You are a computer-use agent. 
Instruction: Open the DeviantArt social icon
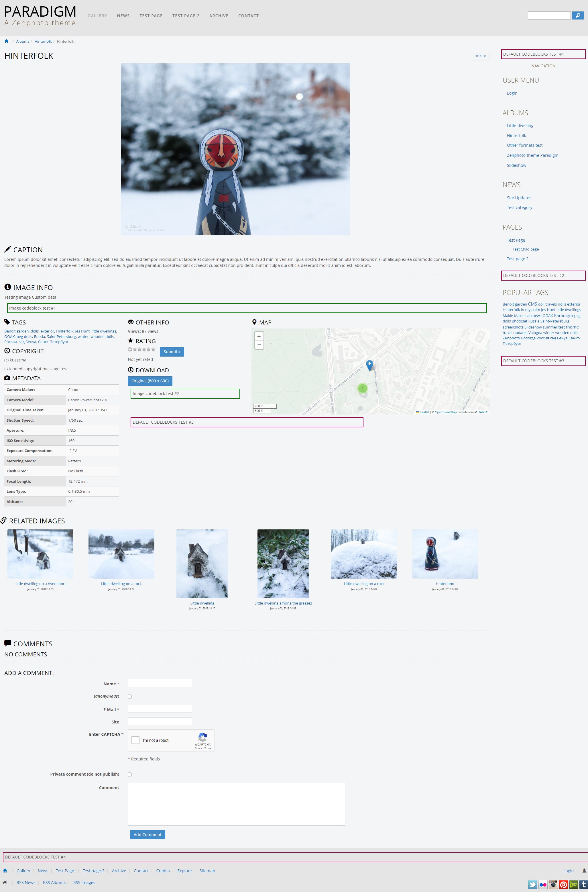[x=573, y=885]
